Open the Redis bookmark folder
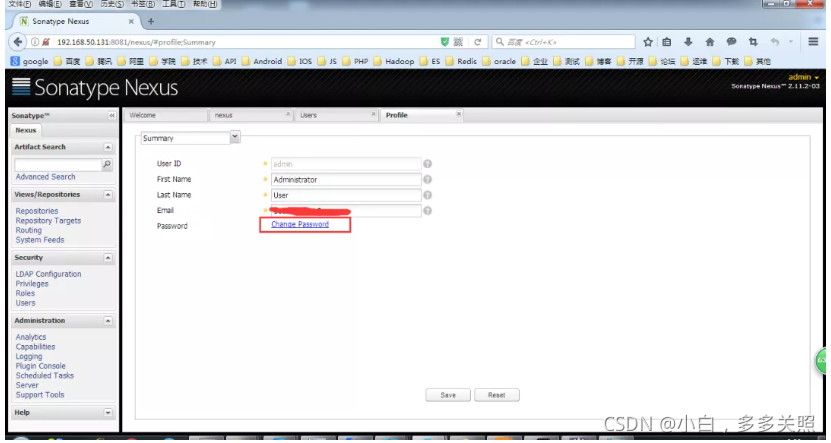Image resolution: width=831 pixels, height=443 pixels. pyautogui.click(x=461, y=61)
